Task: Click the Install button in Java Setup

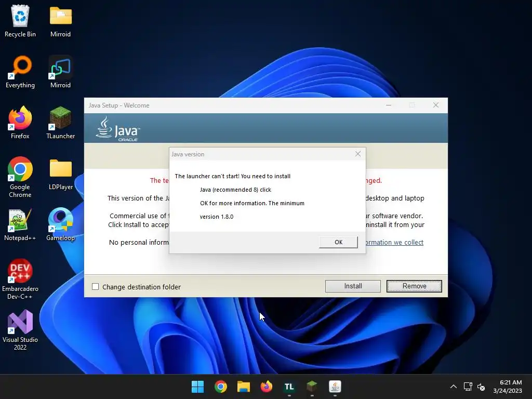Action: (x=353, y=286)
